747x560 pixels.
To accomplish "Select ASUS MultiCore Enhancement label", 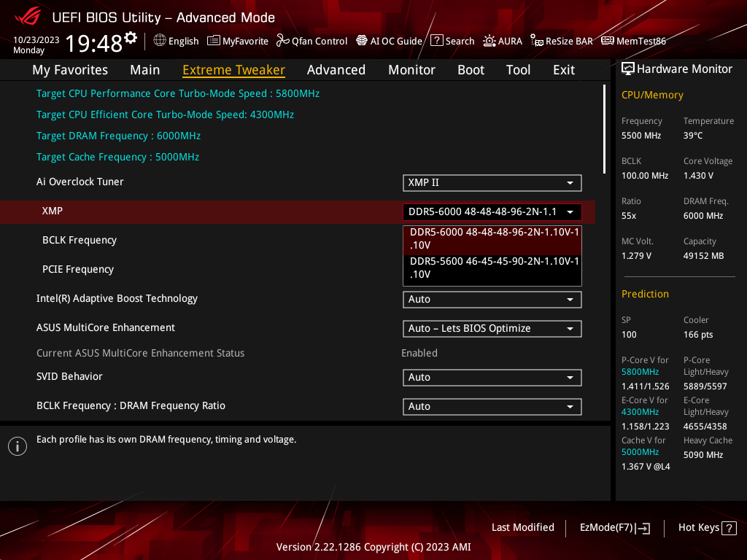I will (x=106, y=327).
